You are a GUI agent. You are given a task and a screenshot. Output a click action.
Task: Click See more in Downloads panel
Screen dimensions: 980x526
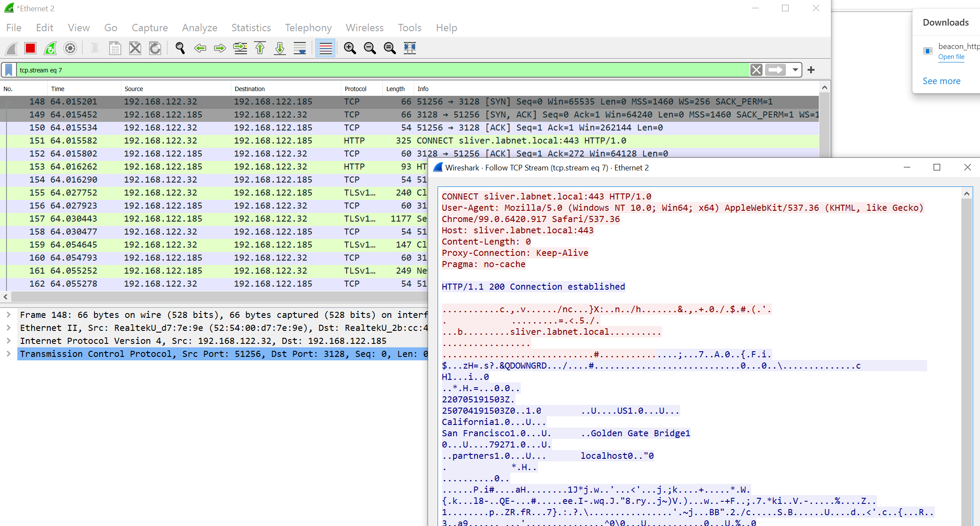coord(941,81)
